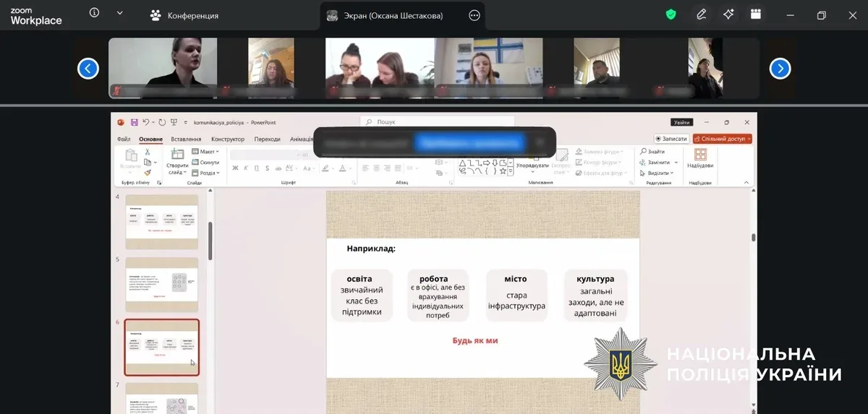
Task: Select the video tile with the blue-yellow flag
Action: click(488, 68)
